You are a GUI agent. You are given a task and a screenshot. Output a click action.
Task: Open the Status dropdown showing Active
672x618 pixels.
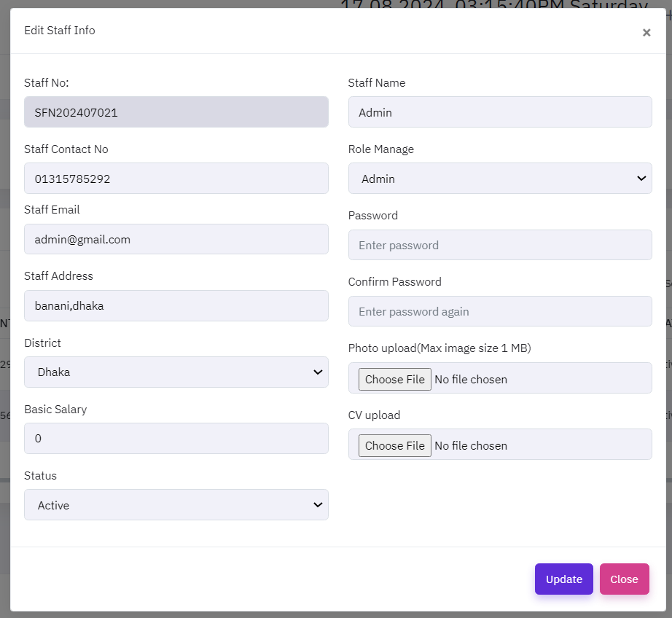pos(176,504)
